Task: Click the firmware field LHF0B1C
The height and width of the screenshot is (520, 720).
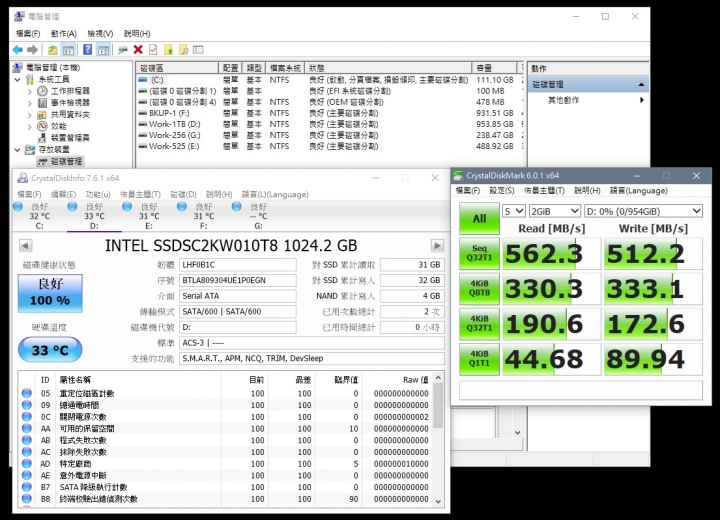Action: click(x=238, y=265)
